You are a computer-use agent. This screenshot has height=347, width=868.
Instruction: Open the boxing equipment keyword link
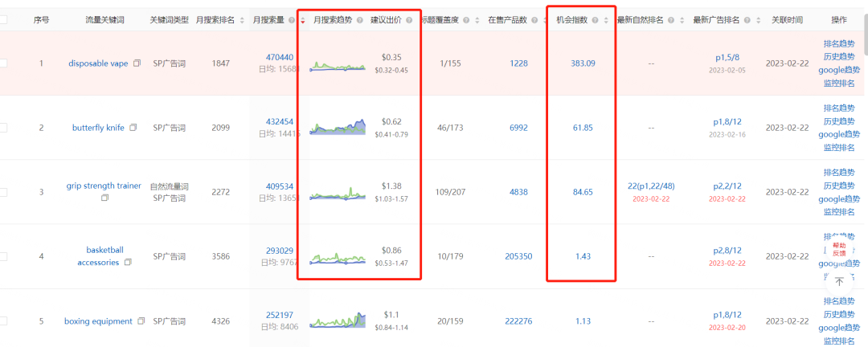pos(98,321)
